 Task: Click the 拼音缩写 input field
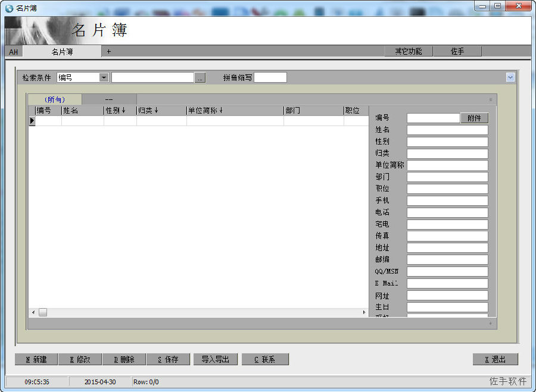pos(270,77)
